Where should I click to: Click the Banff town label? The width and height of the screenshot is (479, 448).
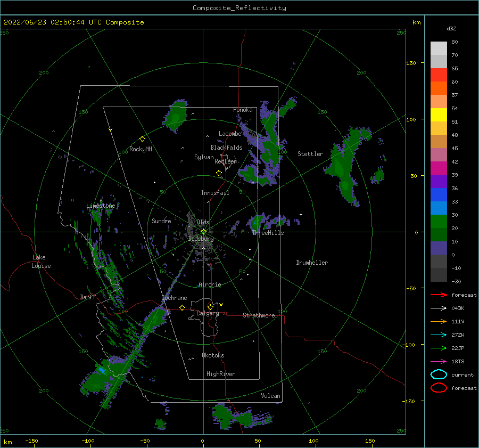pos(88,297)
